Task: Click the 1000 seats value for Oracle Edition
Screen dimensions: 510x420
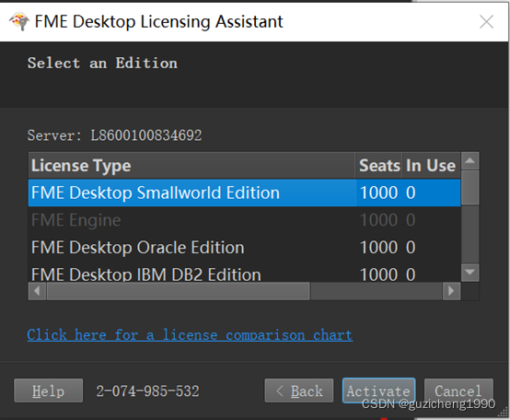Action: click(379, 247)
